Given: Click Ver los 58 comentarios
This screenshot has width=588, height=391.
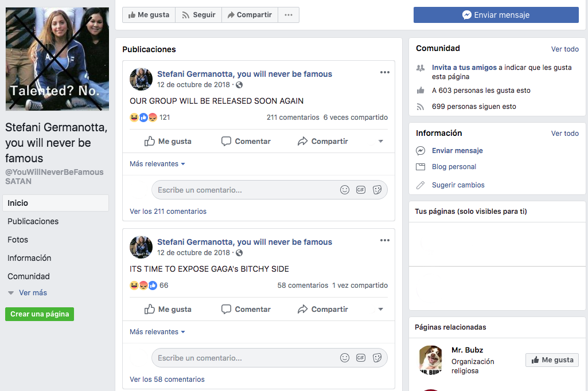Looking at the screenshot, I should [168, 380].
